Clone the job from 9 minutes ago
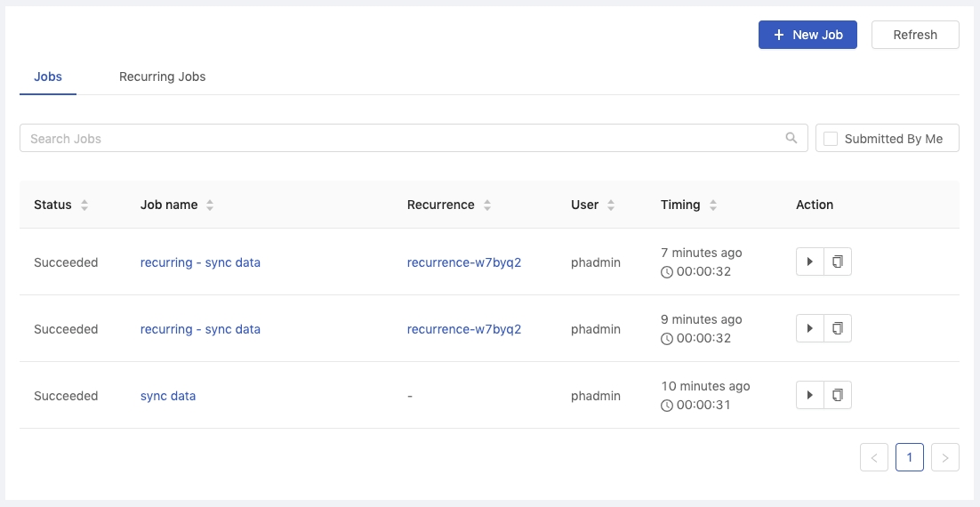The image size is (980, 507). pyautogui.click(x=838, y=328)
